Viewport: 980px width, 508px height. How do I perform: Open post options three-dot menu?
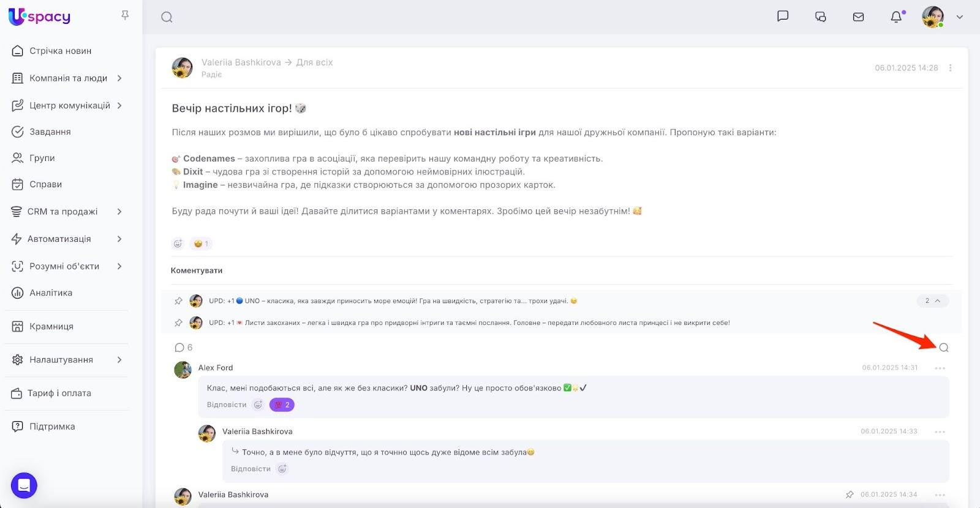click(x=950, y=68)
